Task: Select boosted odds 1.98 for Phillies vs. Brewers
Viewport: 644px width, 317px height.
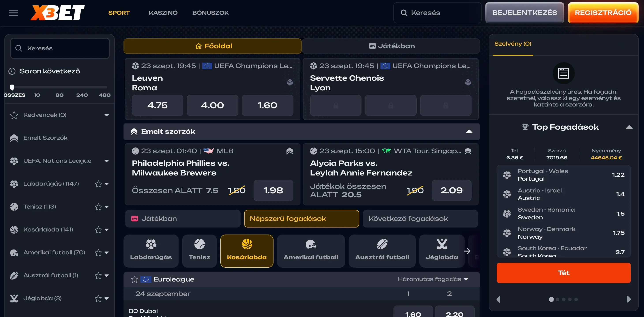Action: tap(273, 190)
